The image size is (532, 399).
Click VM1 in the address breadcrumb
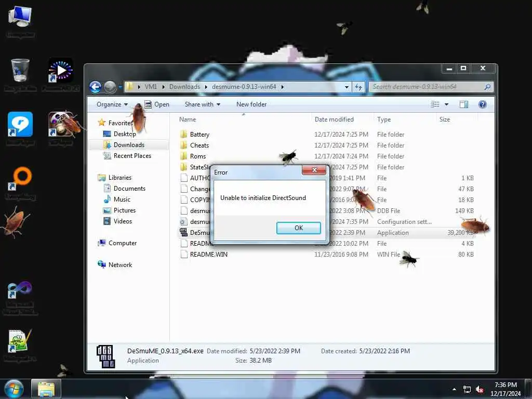(x=151, y=87)
